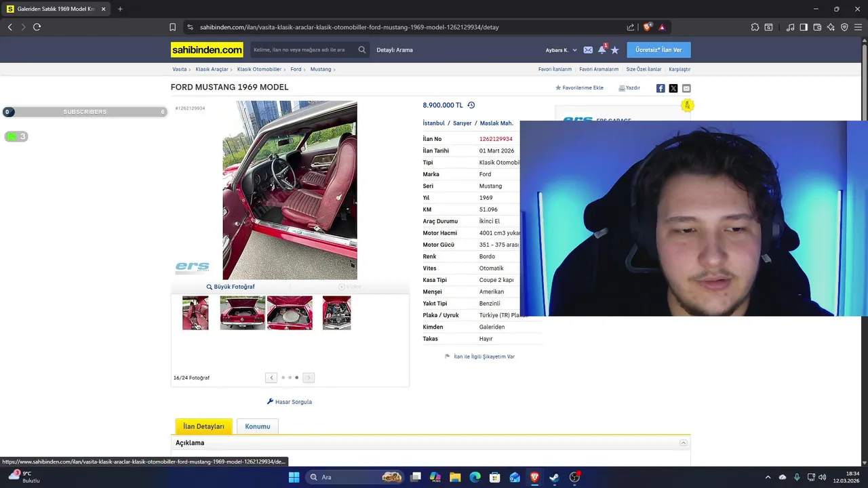Open Steam from taskbar

coord(554,477)
